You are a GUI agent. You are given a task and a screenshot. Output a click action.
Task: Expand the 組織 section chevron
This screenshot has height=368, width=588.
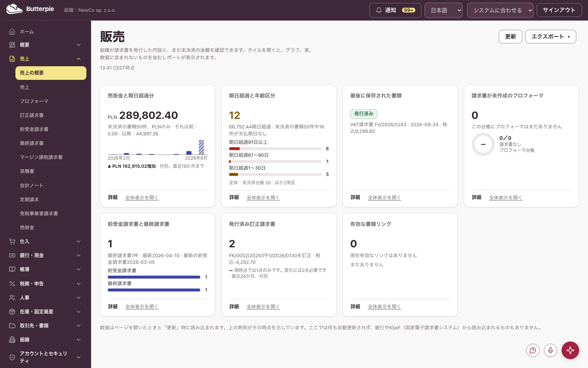(79, 340)
